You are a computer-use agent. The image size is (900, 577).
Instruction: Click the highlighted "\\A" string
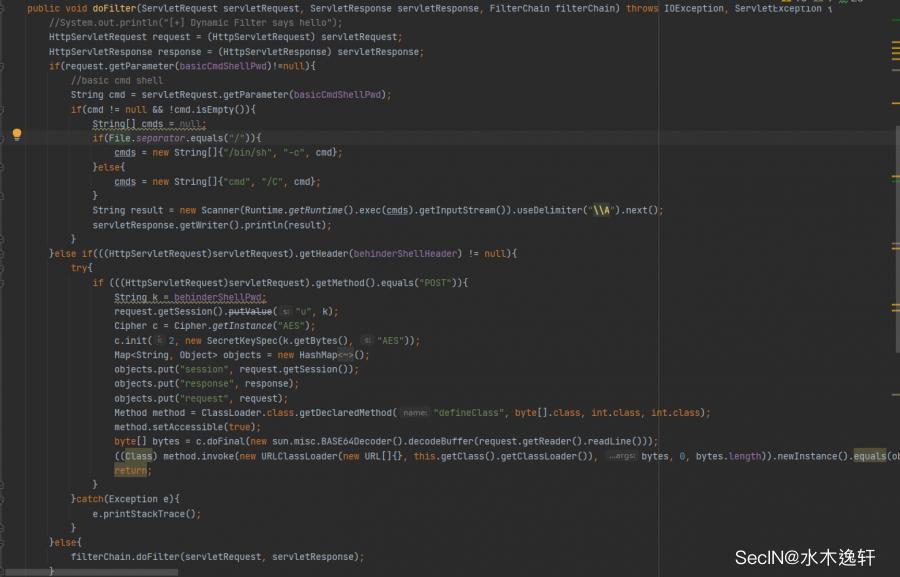(601, 211)
